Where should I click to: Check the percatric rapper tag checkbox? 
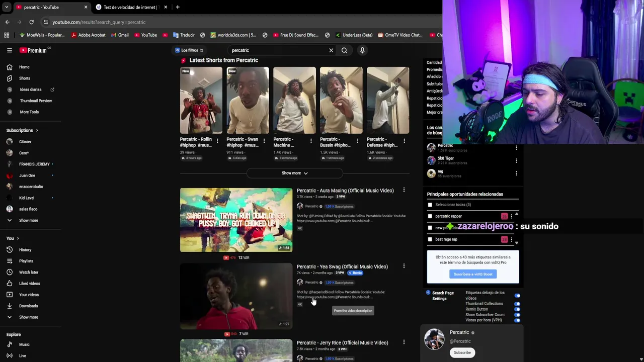pos(430,216)
